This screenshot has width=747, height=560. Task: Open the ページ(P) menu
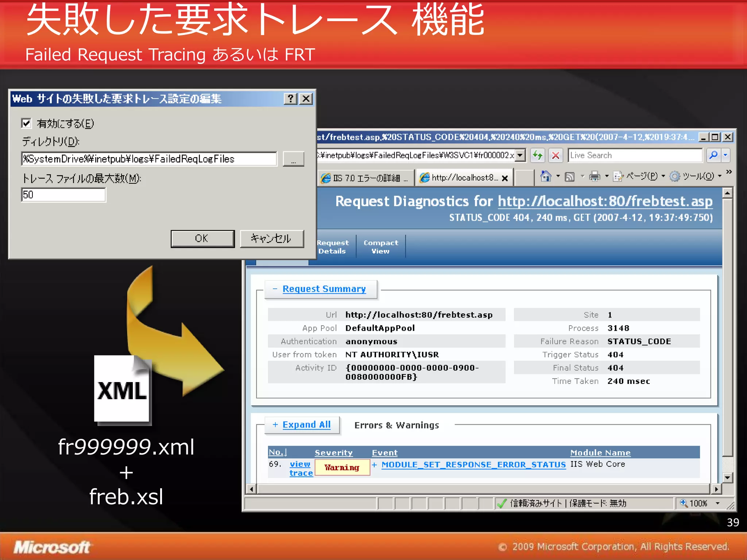[x=639, y=176]
